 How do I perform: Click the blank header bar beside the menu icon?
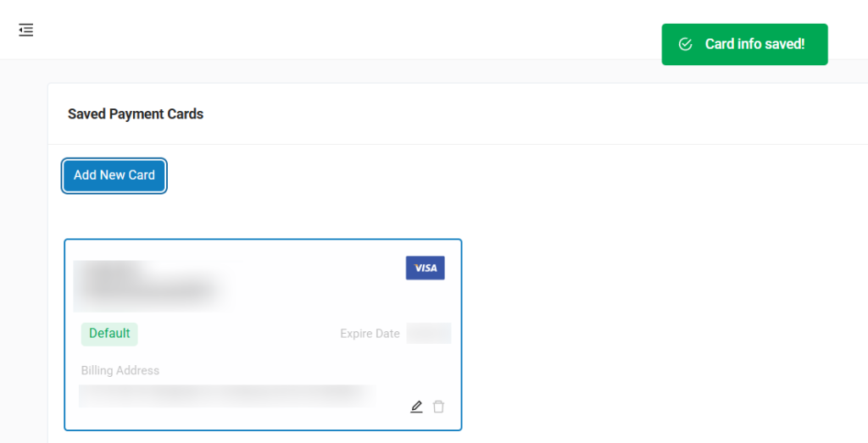coord(339,30)
